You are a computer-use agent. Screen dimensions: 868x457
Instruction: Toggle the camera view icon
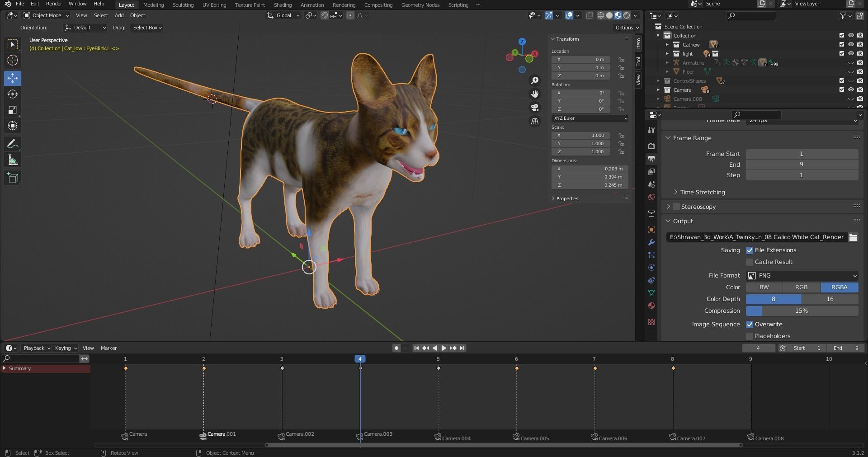pos(535,108)
